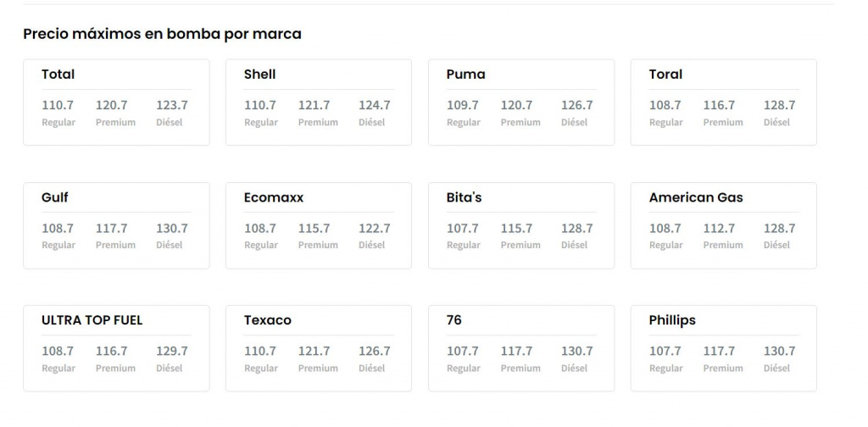
Task: Click Total's Diésel price 123.7
Action: 172,105
